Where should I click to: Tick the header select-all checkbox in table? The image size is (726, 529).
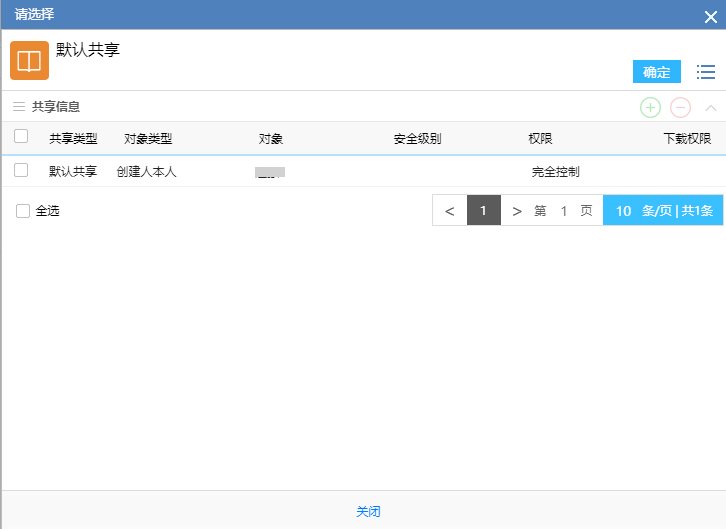21,137
